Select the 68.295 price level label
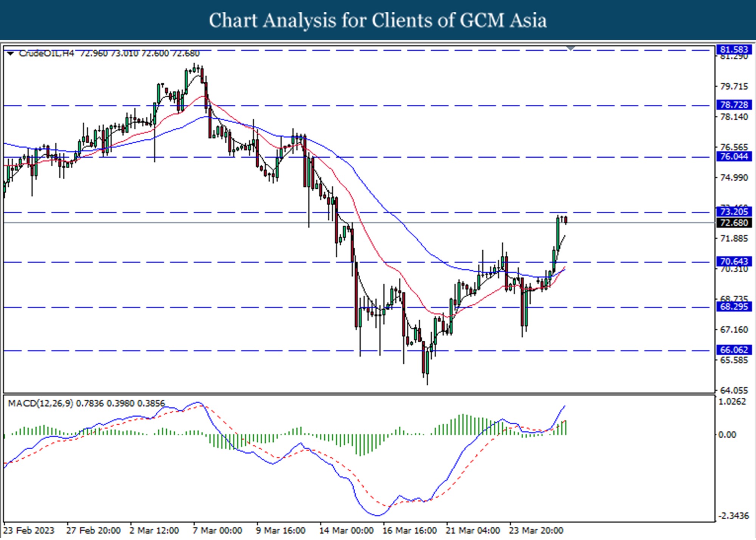 click(734, 306)
